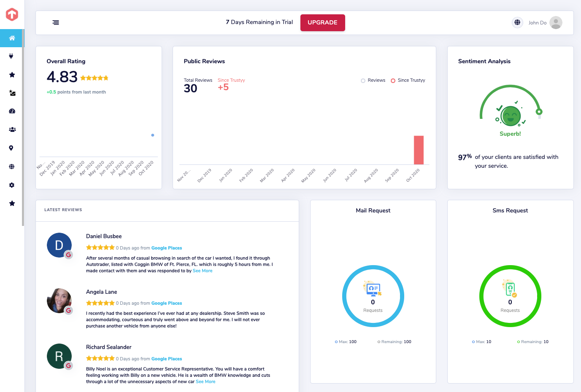Toggle the hamburger menu in the top bar
The image size is (581, 392).
(56, 23)
